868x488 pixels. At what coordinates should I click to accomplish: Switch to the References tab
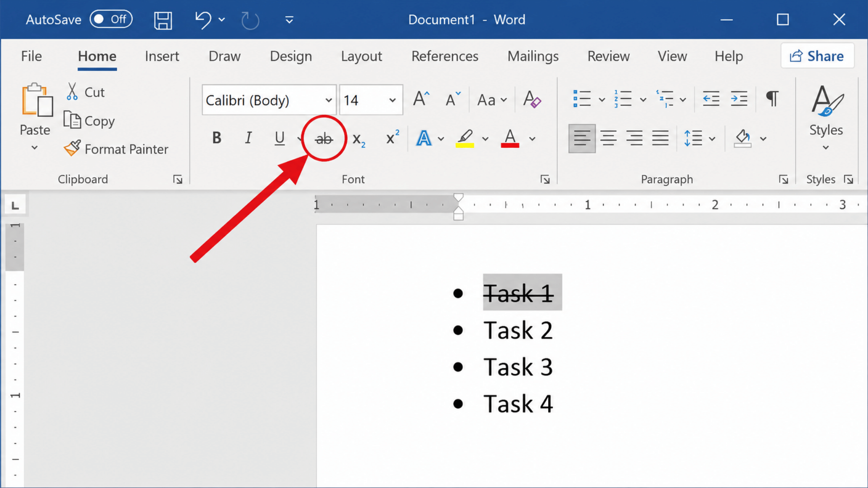click(x=445, y=56)
